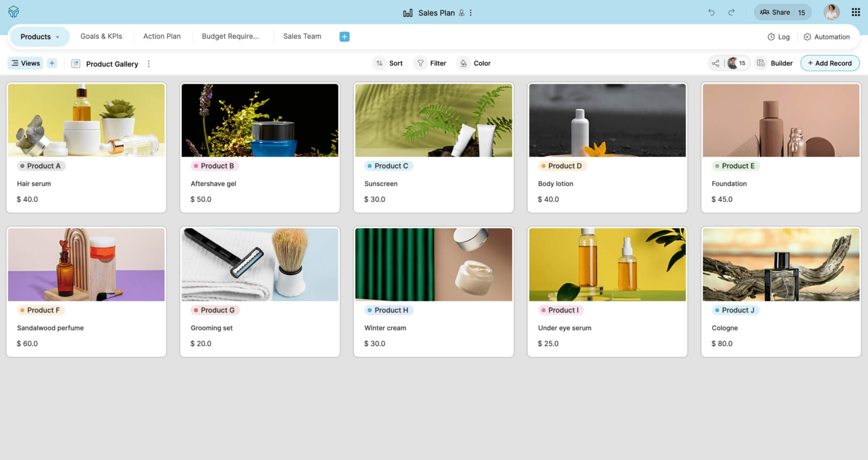Switch to the Goals & KPIs tab
The height and width of the screenshot is (460, 868).
coord(101,36)
